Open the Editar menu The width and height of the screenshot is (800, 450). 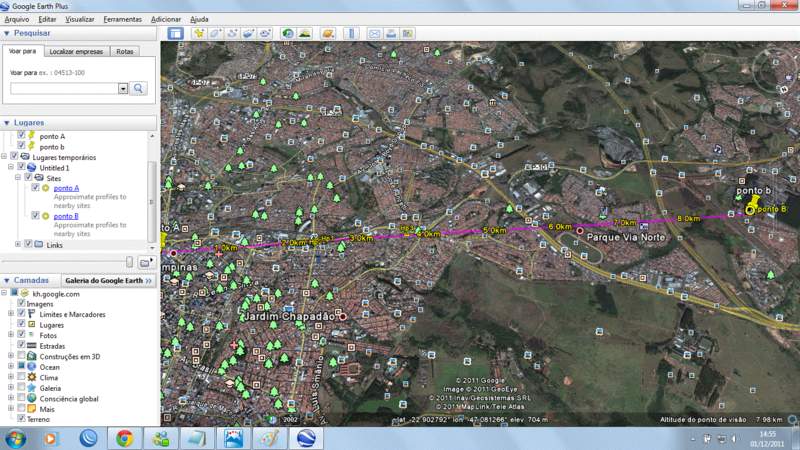tap(47, 19)
